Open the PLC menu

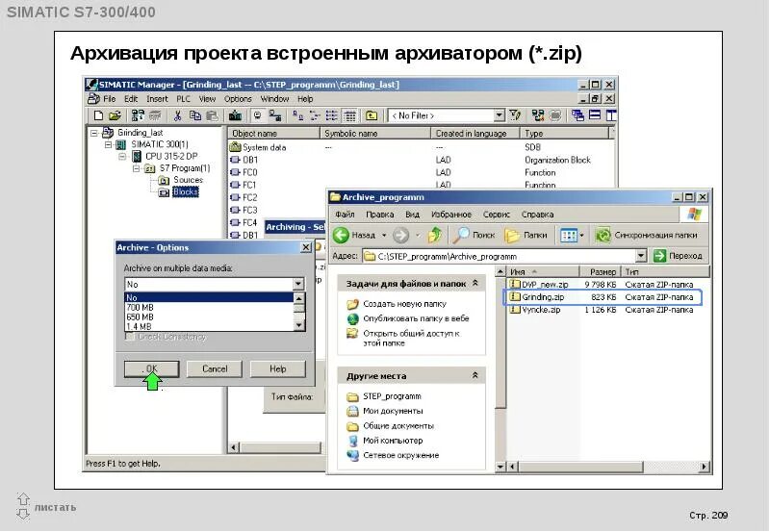[x=183, y=99]
